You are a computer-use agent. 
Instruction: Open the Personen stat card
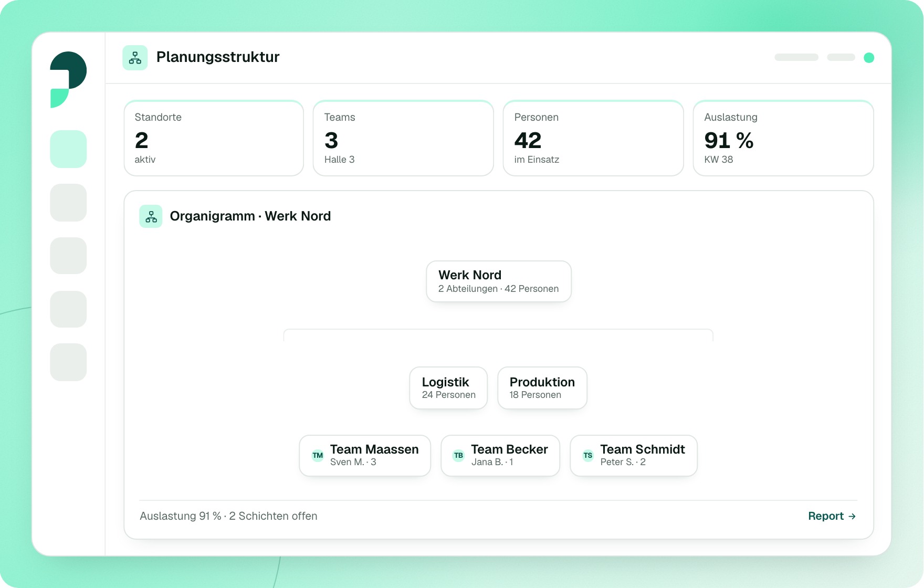[593, 138]
